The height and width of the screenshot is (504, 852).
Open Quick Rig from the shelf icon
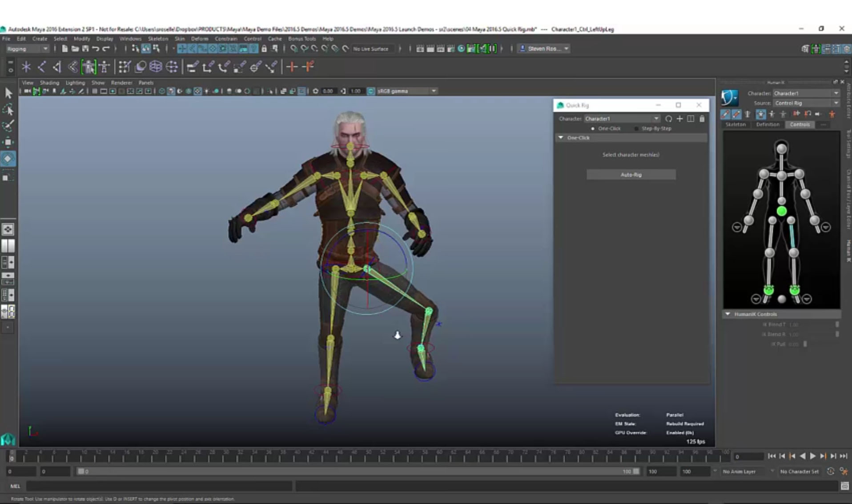pyautogui.click(x=88, y=67)
